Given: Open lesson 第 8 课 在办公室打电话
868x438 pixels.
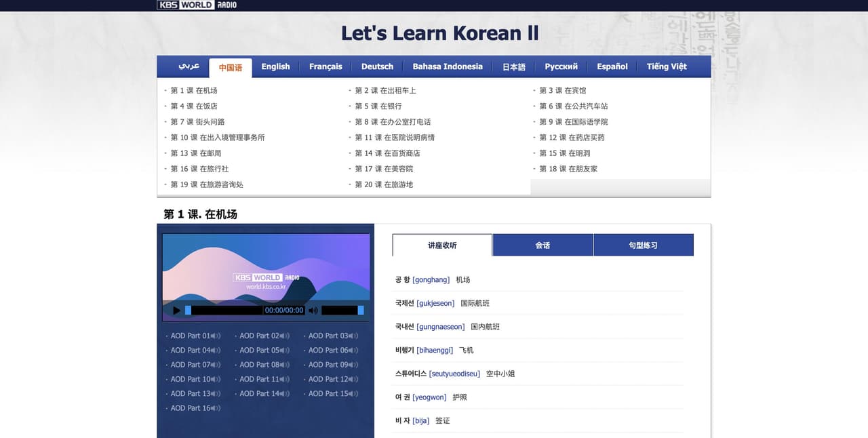Looking at the screenshot, I should coord(393,121).
